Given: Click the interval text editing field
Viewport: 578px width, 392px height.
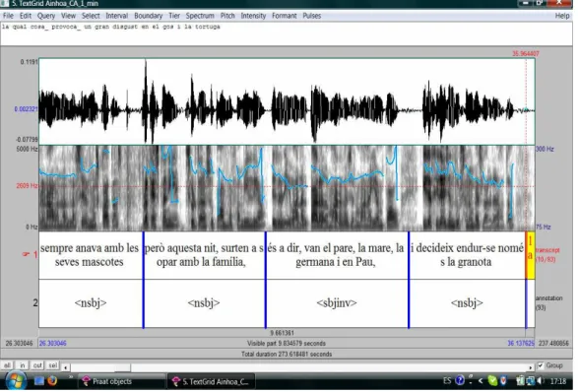Looking at the screenshot, I should coord(287,33).
